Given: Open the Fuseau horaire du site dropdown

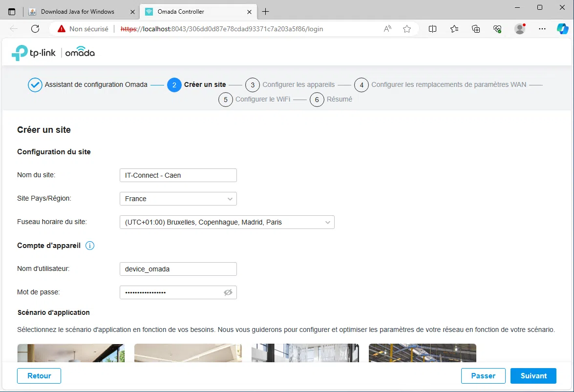Looking at the screenshot, I should click(x=227, y=222).
